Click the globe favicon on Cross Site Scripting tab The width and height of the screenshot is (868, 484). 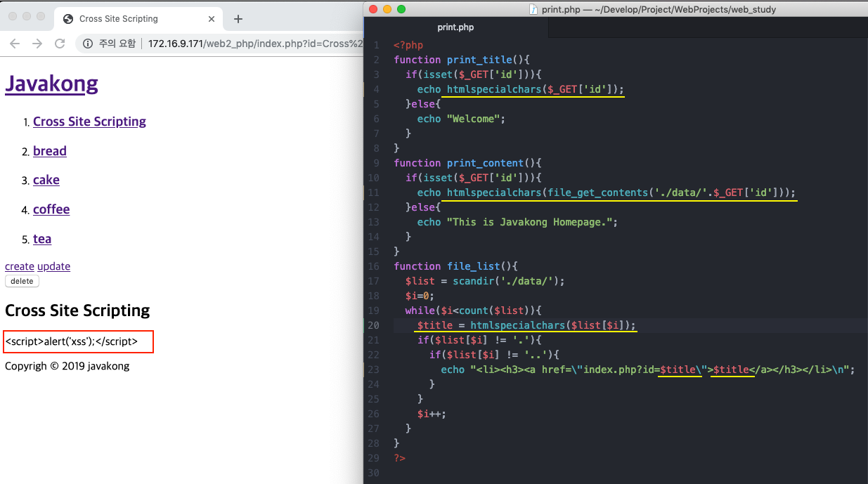click(68, 19)
